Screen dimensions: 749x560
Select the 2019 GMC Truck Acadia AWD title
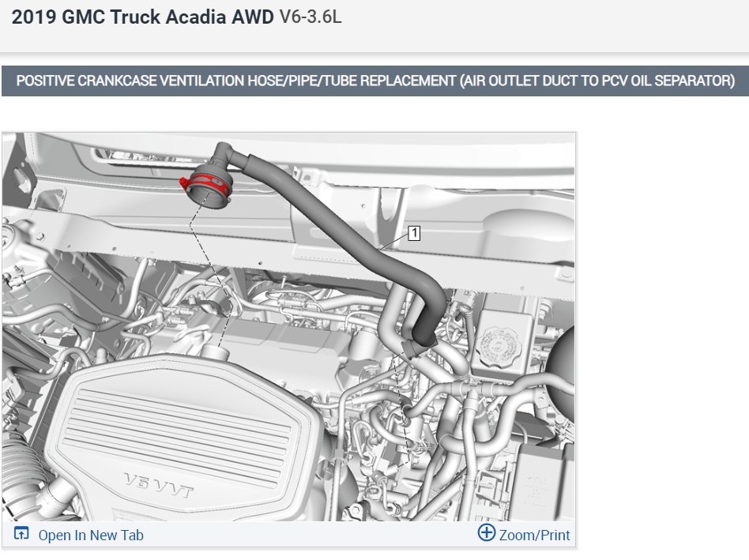tap(142, 17)
